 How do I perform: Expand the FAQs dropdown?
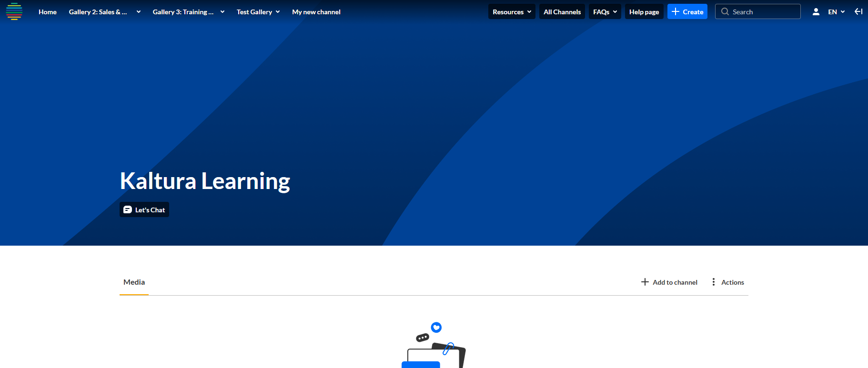[x=605, y=11]
